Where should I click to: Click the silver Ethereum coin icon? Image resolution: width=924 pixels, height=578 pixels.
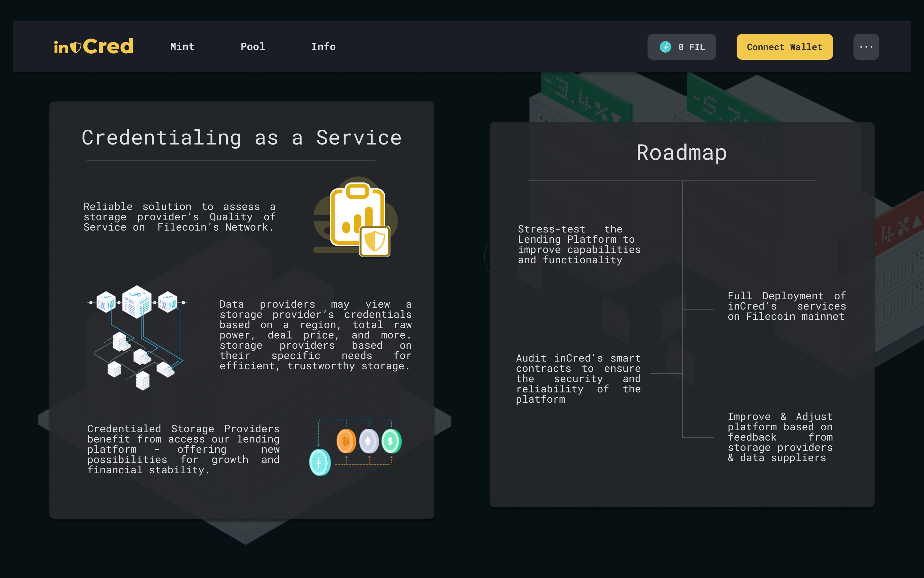[369, 441]
